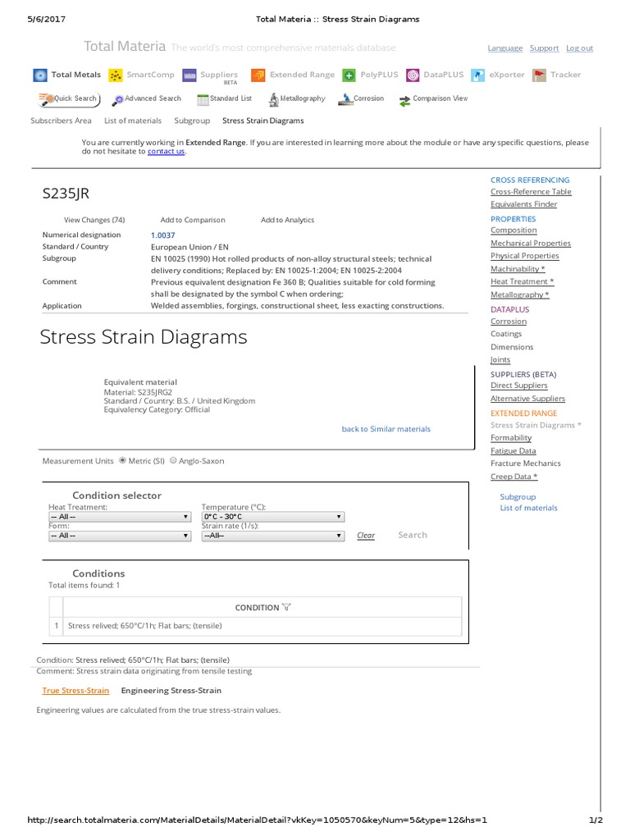Open the DataPLUS module icon
The width and height of the screenshot is (630, 840).
coord(413,75)
